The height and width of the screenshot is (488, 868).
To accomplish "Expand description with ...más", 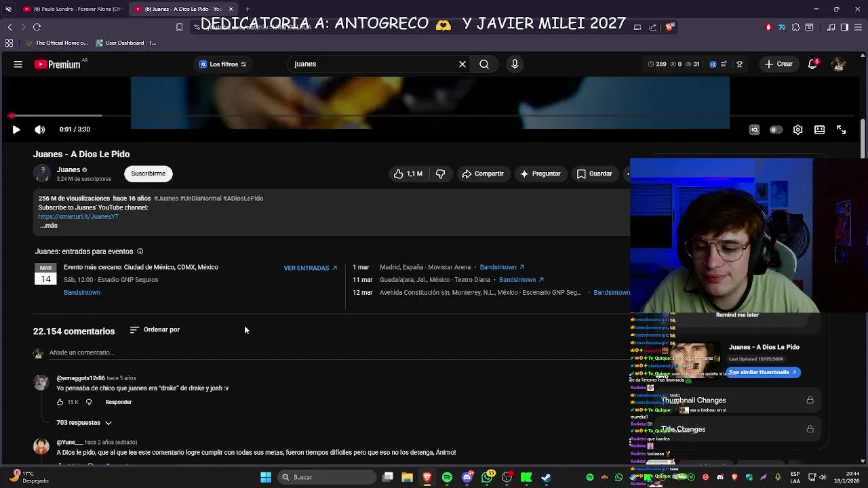I will (x=48, y=226).
